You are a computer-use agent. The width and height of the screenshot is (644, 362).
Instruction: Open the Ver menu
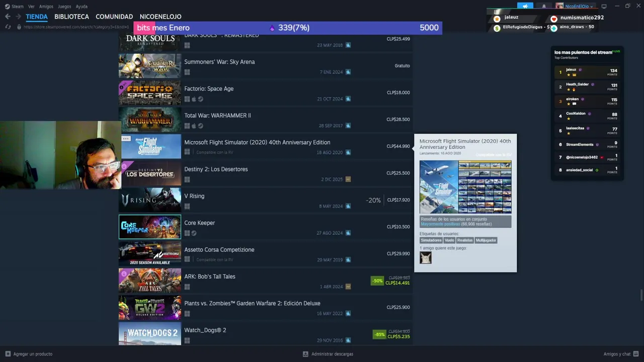tap(31, 7)
